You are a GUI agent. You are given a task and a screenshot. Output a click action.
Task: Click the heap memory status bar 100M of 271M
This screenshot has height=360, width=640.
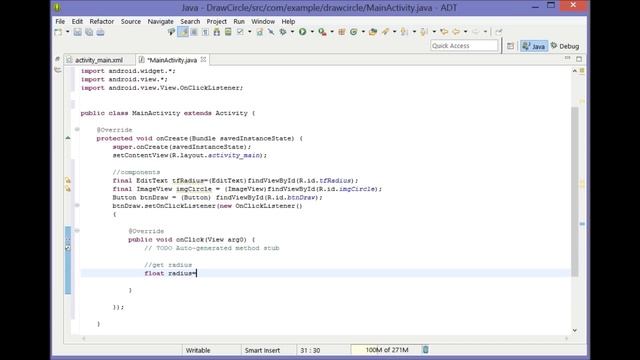[387, 350]
